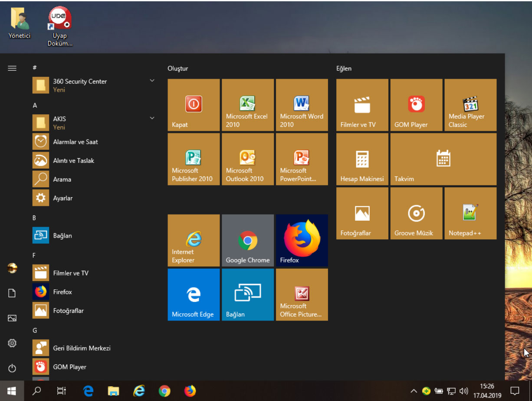
Task: Open the Filmler ve TV tile
Action: click(362, 105)
